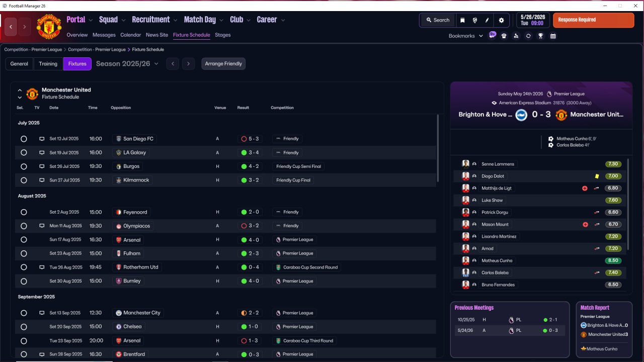Click the Manchester United crest in the header
Screen dimensions: 644x362
click(49, 27)
